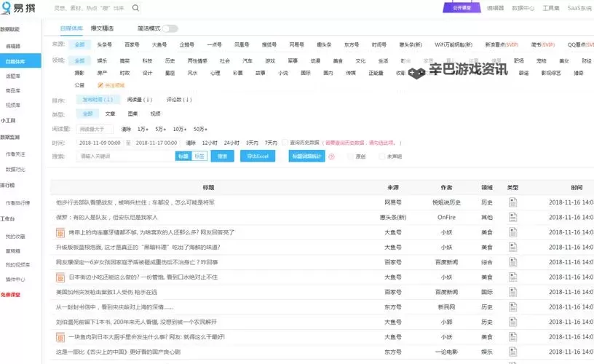Open 商品库 in left sidebar
The width and height of the screenshot is (594, 364).
13,90
